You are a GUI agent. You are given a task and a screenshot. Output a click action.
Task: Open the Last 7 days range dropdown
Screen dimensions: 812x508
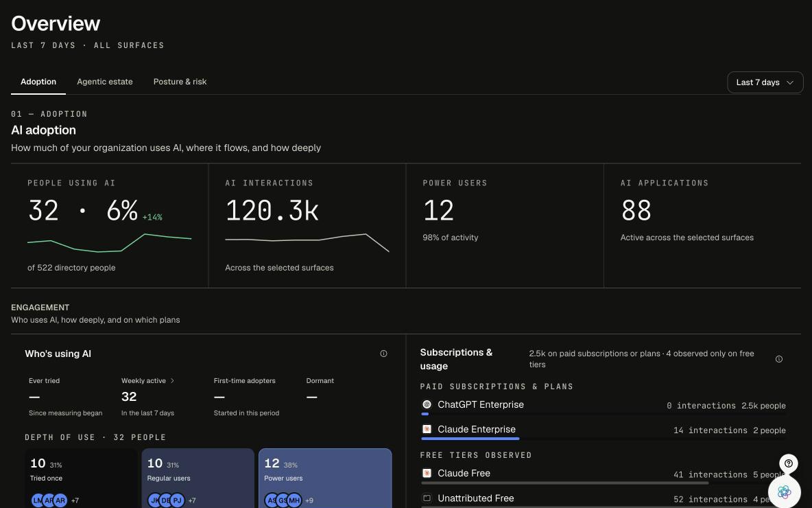765,82
